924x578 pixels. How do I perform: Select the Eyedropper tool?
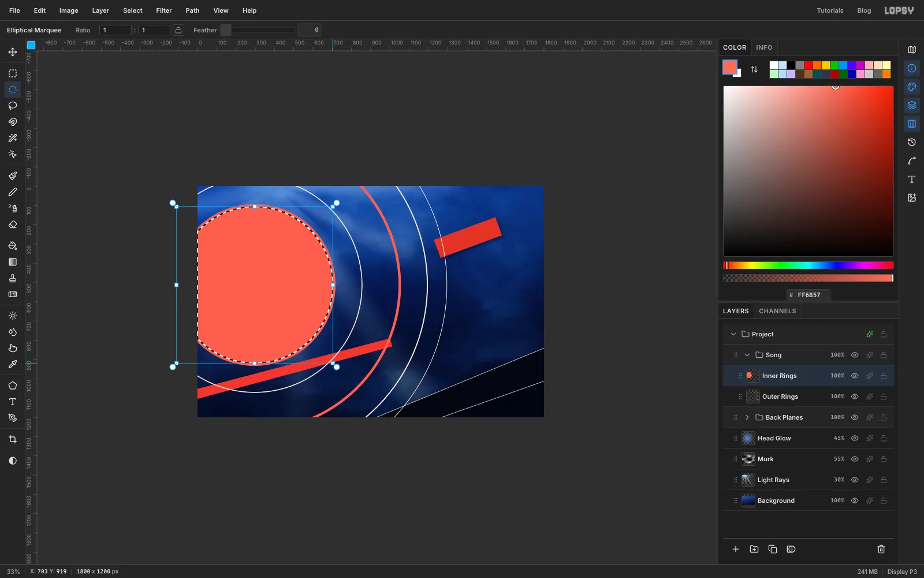(13, 364)
